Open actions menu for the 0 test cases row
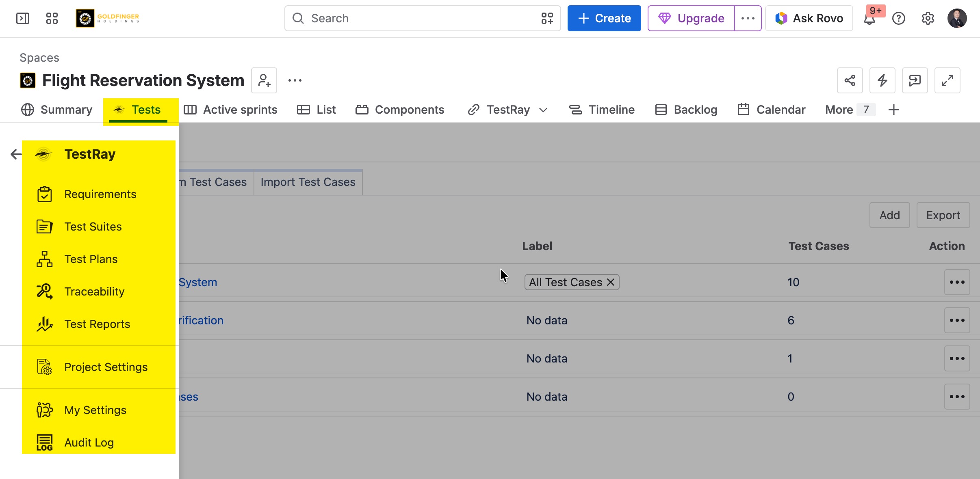Image resolution: width=980 pixels, height=479 pixels. [957, 397]
